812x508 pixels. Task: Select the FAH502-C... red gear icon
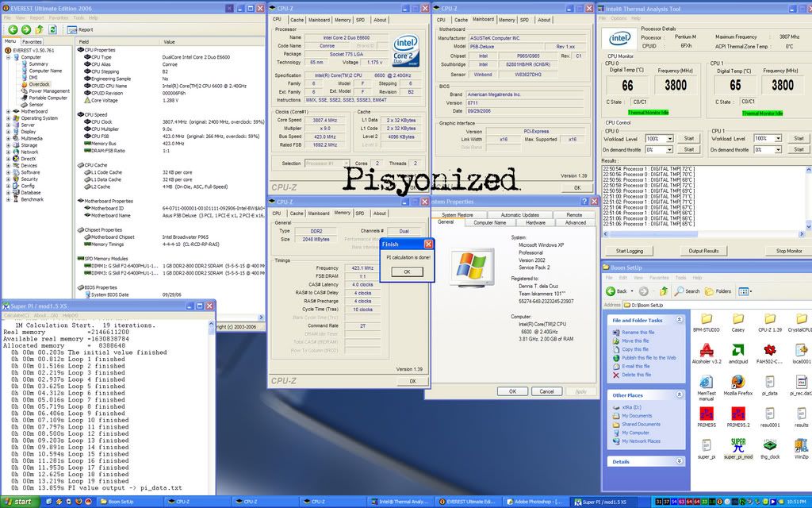[x=769, y=350]
